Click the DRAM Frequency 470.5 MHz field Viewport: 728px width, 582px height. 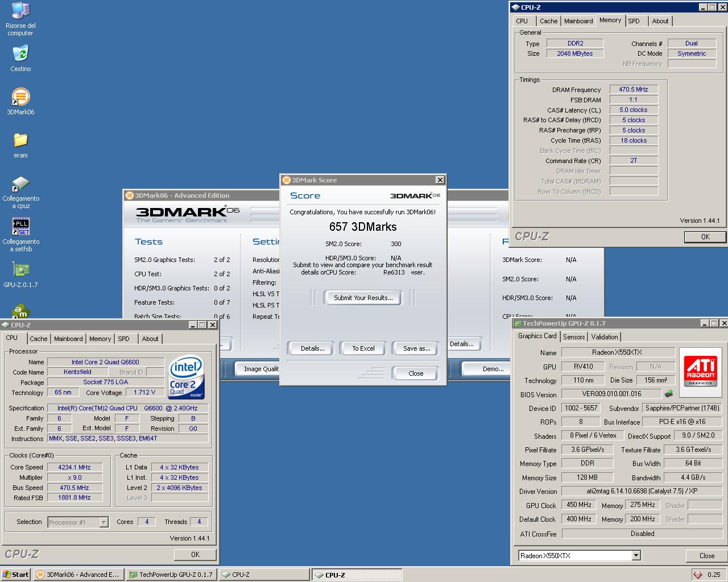(634, 89)
